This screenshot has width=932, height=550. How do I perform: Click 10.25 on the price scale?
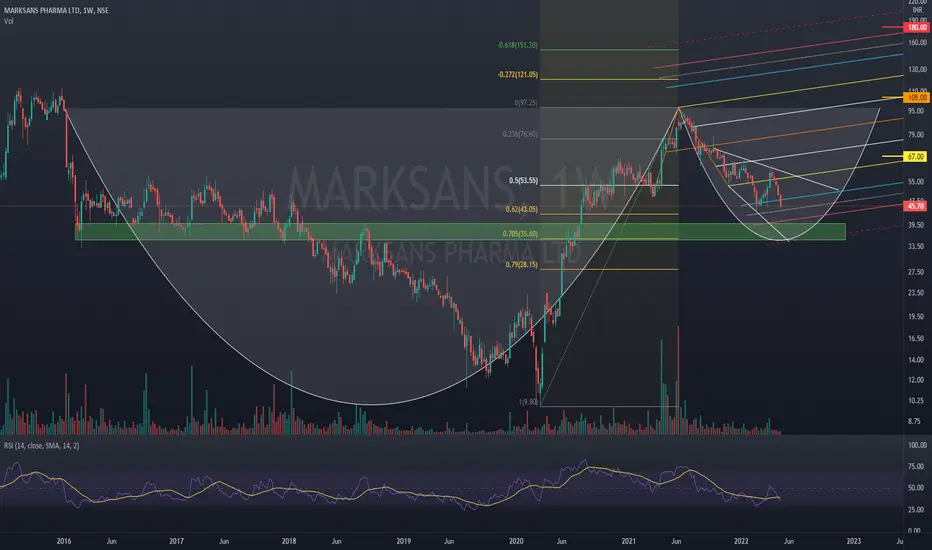916,401
